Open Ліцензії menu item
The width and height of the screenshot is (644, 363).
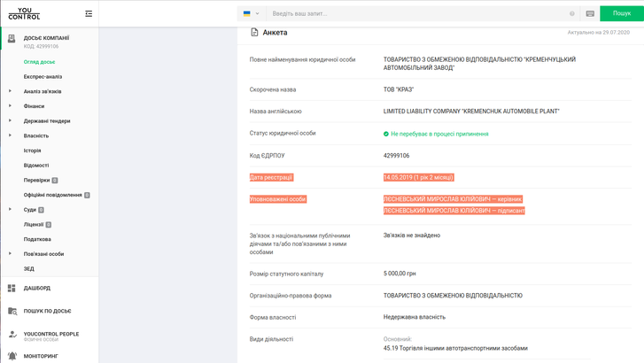coord(34,225)
